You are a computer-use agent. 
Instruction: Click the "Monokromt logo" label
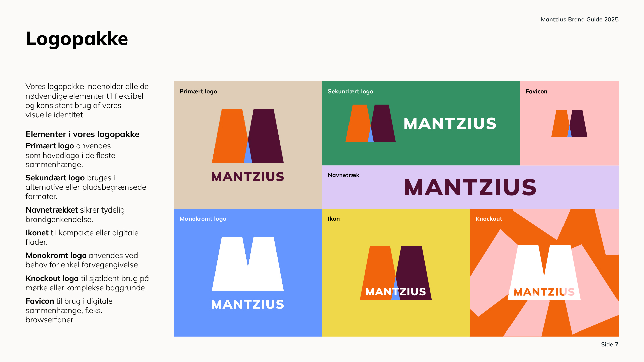[203, 219]
